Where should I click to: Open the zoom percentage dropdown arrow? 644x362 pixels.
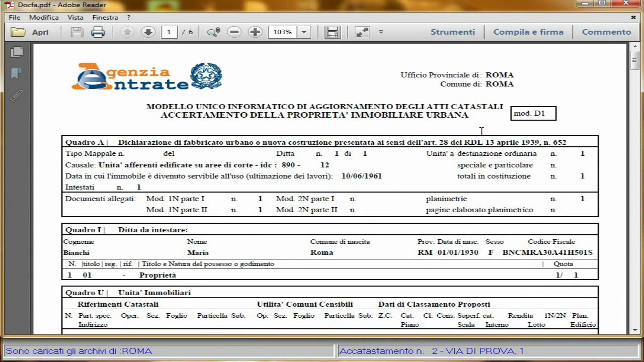click(304, 32)
